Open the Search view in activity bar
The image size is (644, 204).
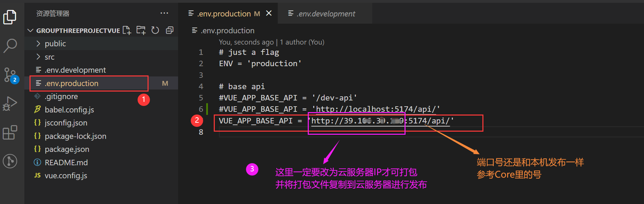(x=10, y=46)
